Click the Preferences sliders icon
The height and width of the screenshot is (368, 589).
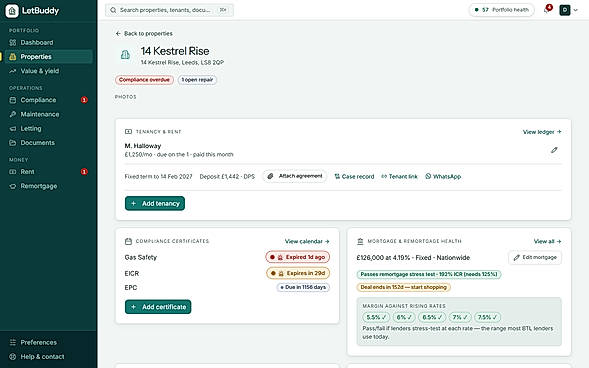pyautogui.click(x=13, y=342)
